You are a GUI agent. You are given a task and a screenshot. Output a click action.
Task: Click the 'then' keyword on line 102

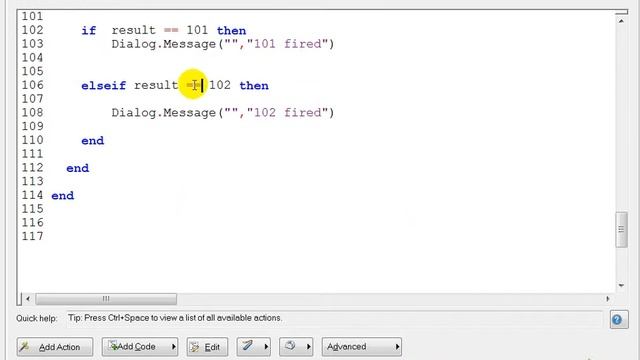pos(231,31)
